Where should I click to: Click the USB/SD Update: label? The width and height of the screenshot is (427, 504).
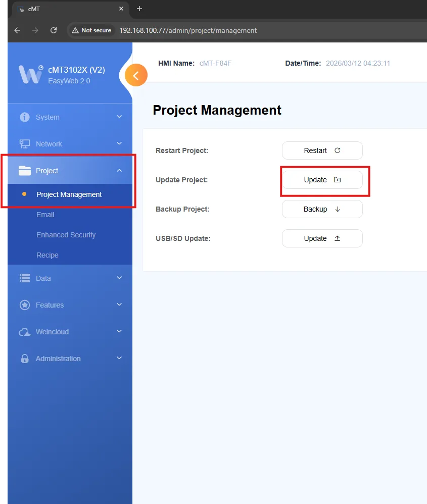click(183, 238)
